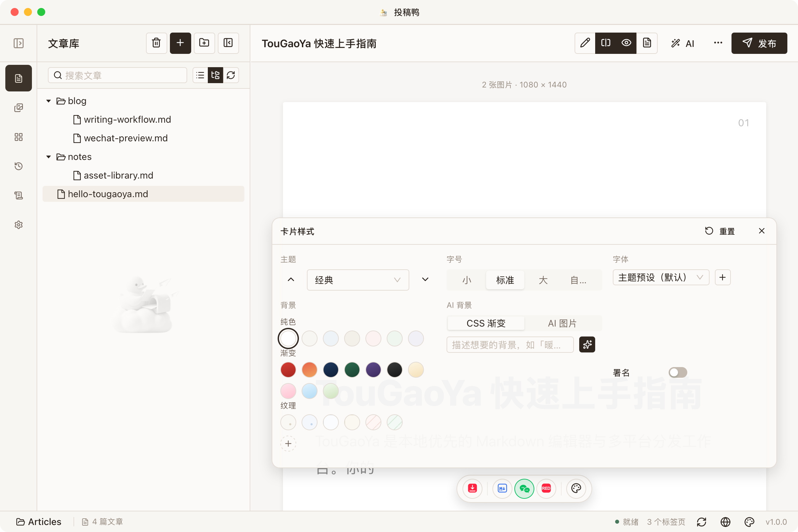Collapse the article library panel icon
The height and width of the screenshot is (532, 798).
[228, 43]
